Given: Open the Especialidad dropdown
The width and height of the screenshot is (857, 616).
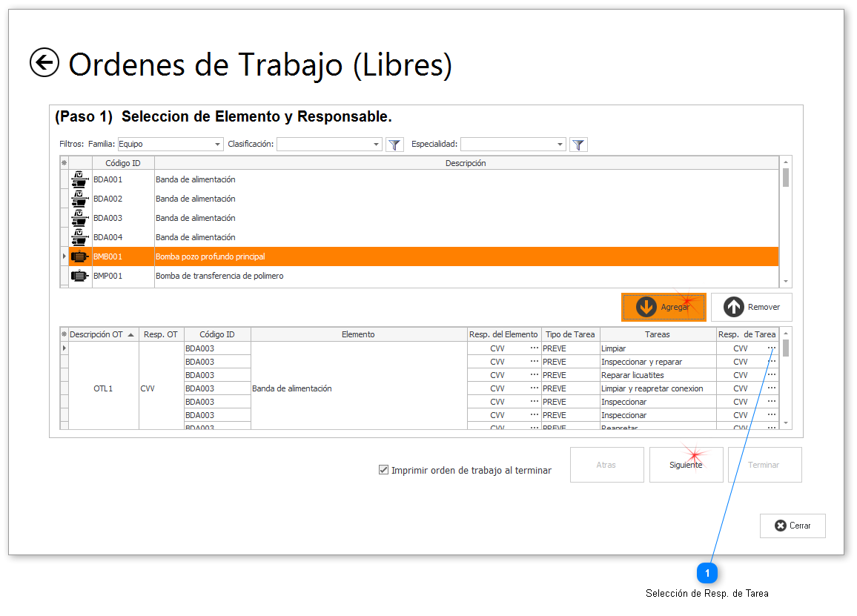Looking at the screenshot, I should pos(560,145).
